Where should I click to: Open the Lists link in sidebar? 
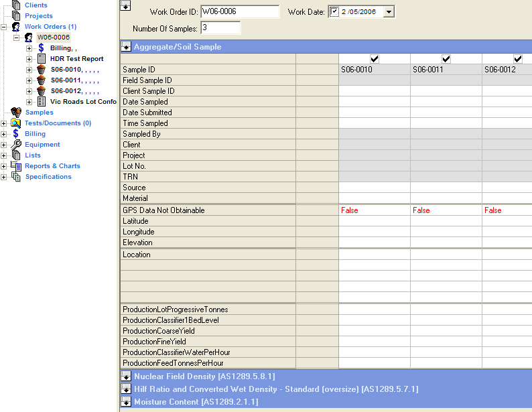(x=33, y=155)
